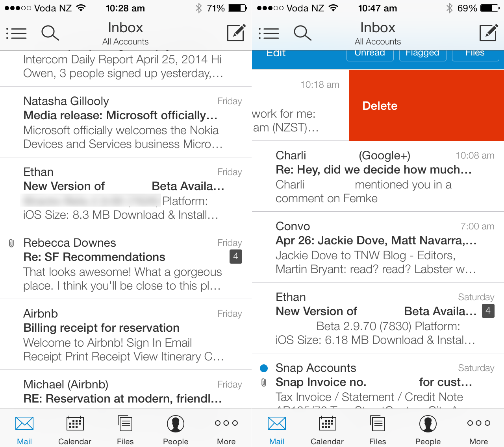Tap Edit to select messages
The height and width of the screenshot is (447, 504).
(x=276, y=53)
